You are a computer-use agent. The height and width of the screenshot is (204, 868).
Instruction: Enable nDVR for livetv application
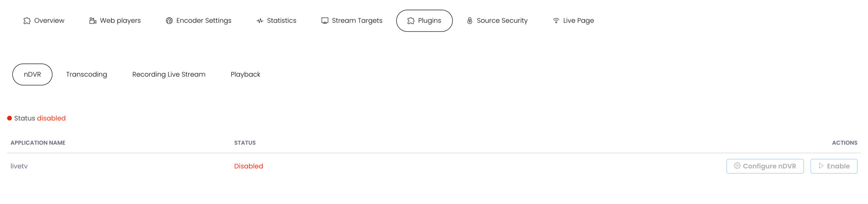tap(833, 166)
